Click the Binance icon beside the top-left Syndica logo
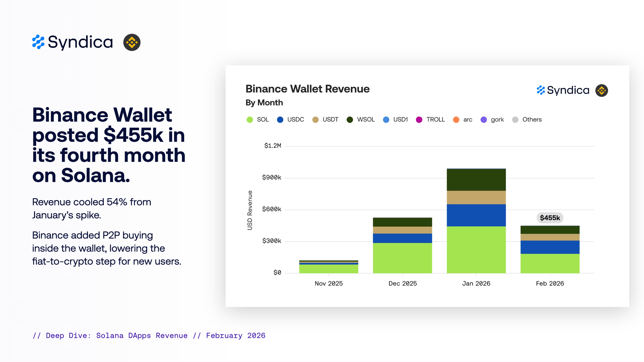The width and height of the screenshot is (644, 362). click(132, 42)
